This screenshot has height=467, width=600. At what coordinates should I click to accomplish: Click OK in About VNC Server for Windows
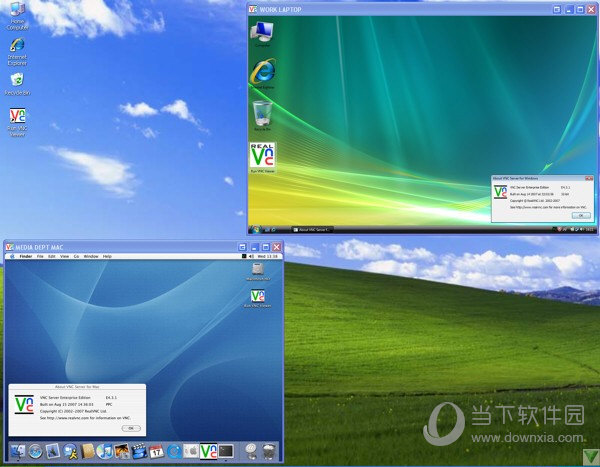[581, 216]
